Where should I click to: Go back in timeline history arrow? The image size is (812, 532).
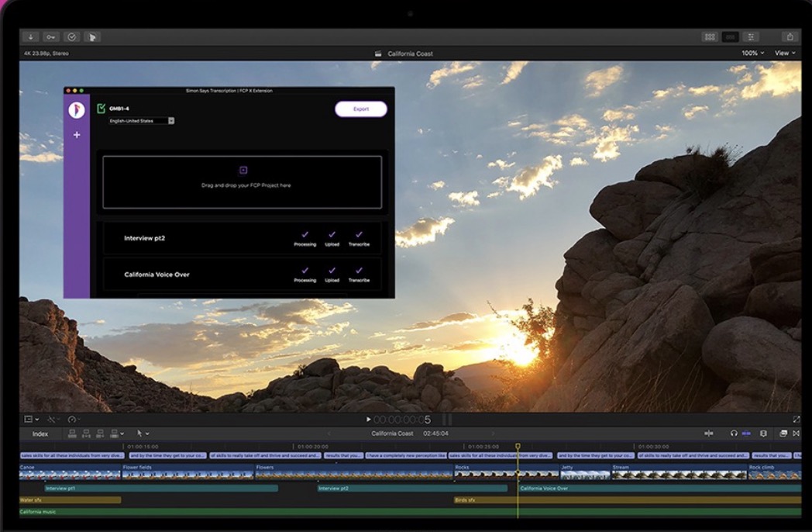(x=329, y=434)
